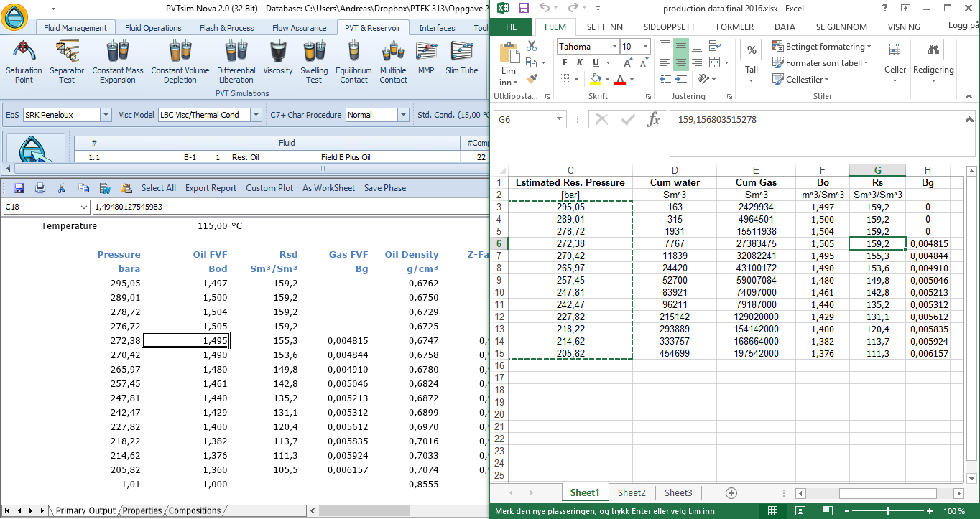Click the Export Report button
Viewport: 980px width, 519px height.
(211, 188)
